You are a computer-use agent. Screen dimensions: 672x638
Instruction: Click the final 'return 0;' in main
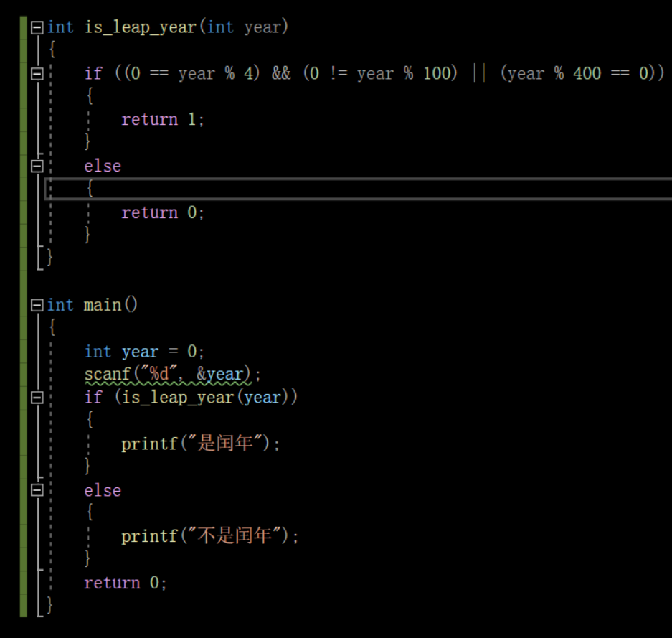(x=125, y=583)
